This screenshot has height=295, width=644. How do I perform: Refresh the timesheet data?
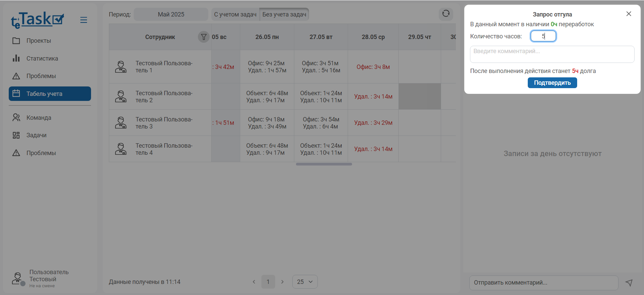click(x=446, y=14)
